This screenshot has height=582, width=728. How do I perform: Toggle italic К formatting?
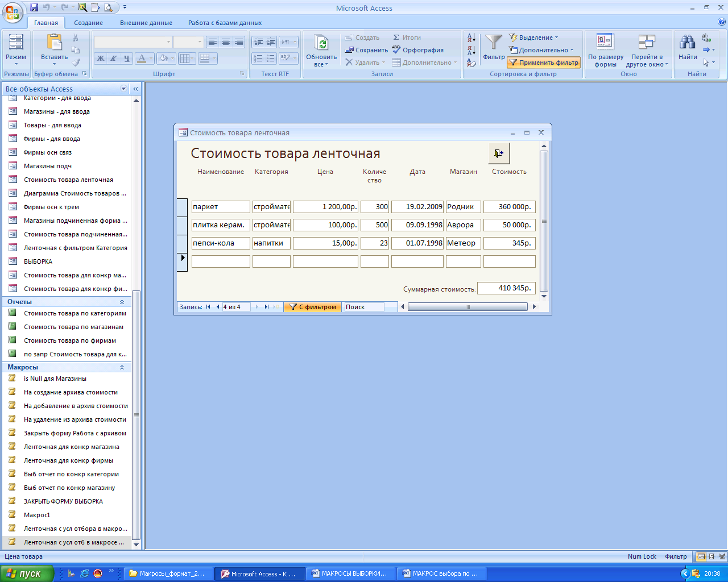114,58
